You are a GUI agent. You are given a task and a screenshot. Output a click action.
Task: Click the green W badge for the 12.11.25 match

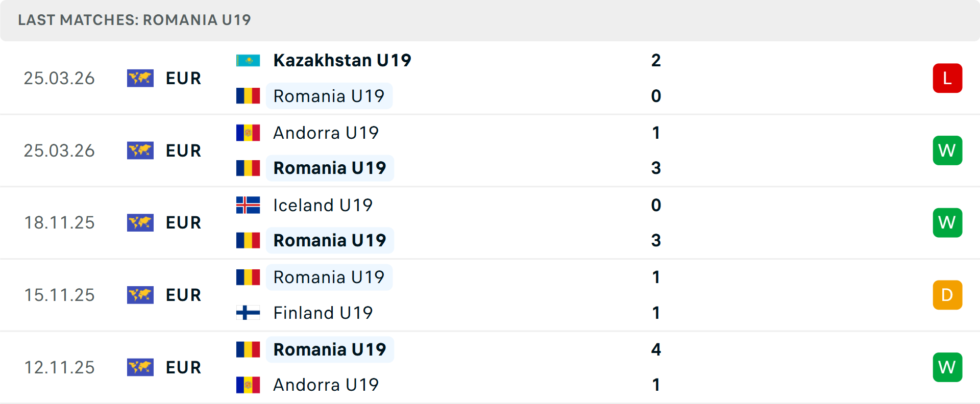pos(947,367)
